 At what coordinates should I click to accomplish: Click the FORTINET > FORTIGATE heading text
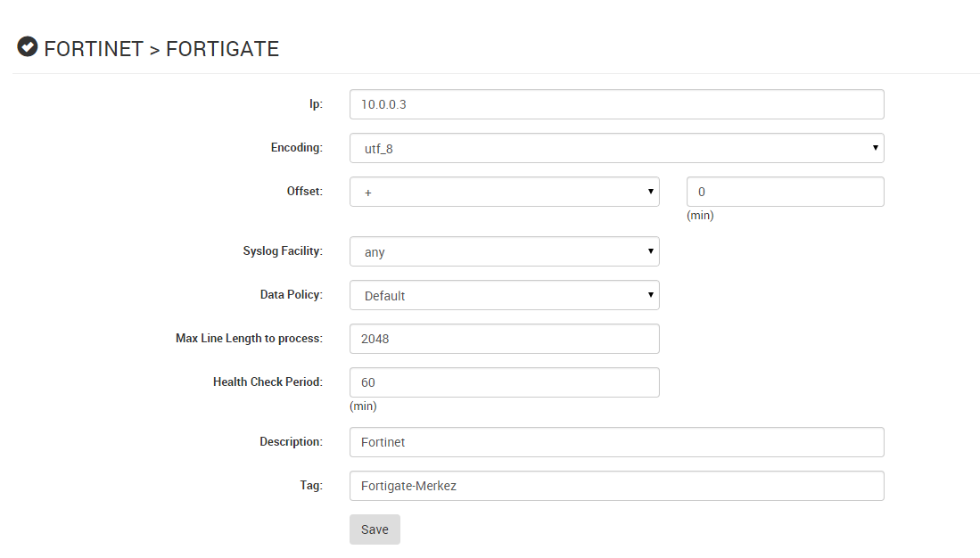161,49
